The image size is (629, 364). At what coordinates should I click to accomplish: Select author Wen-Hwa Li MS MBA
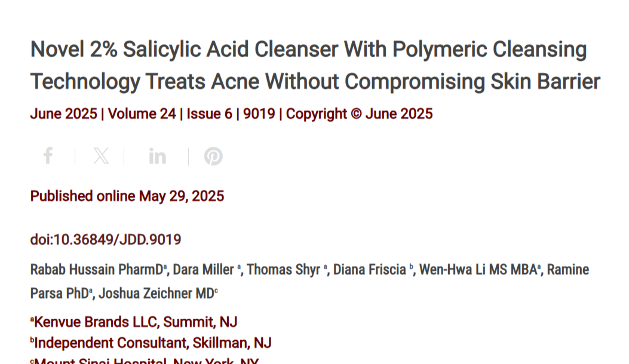pos(478,270)
